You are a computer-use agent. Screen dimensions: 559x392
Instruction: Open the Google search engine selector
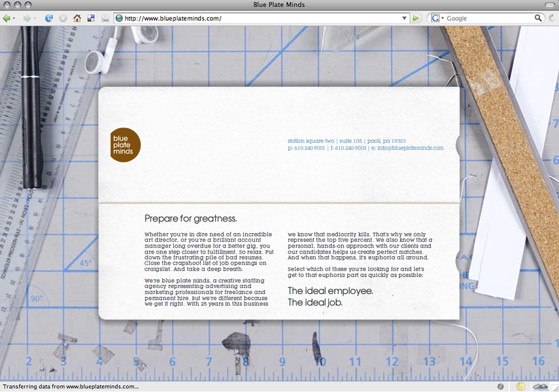(437, 18)
